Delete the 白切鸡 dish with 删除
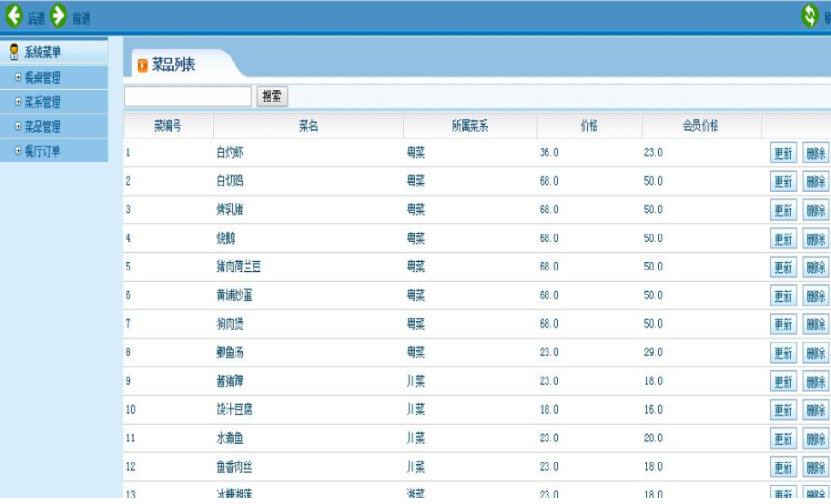Screen dimensions: 831x504 click(x=815, y=182)
